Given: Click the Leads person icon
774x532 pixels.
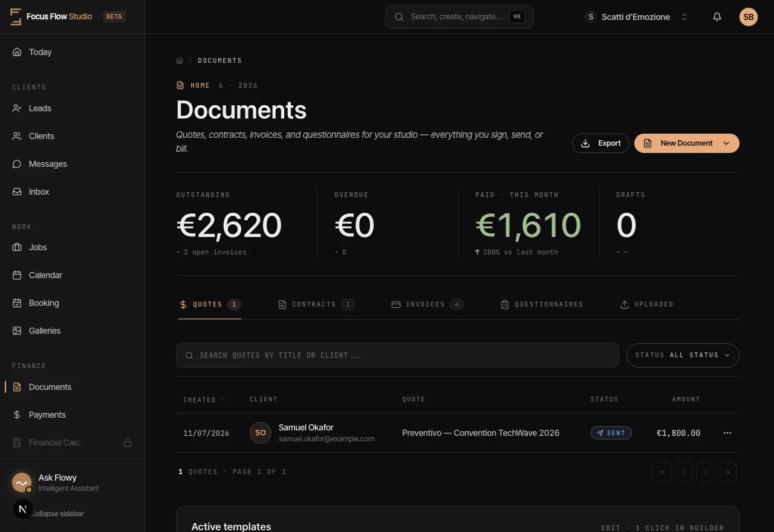Looking at the screenshot, I should click(17, 108).
